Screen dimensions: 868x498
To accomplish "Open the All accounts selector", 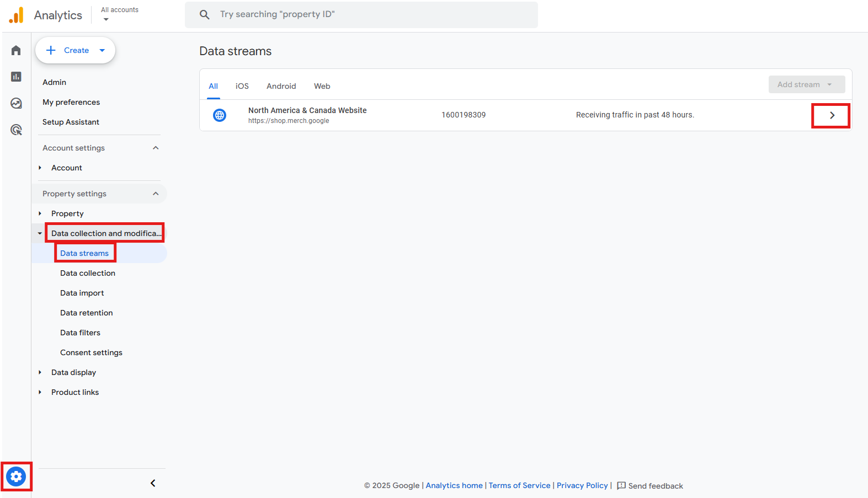I will click(120, 14).
